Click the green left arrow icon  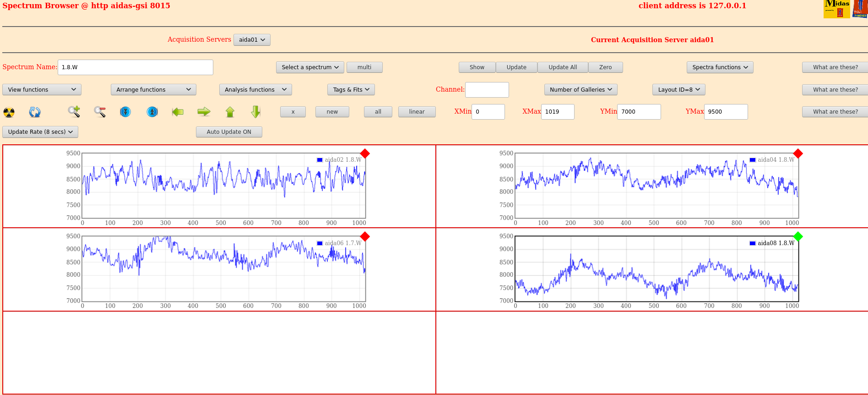[178, 112]
